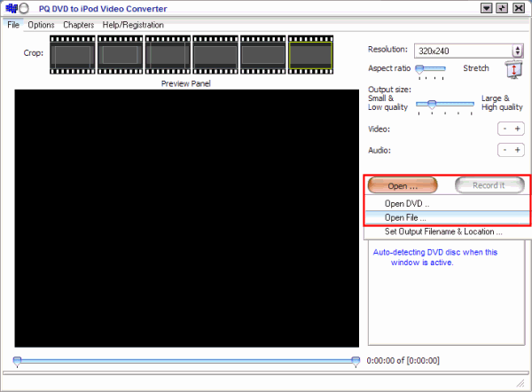Click the window resize grip corner
This screenshot has height=392, width=532.
pyautogui.click(x=520, y=383)
